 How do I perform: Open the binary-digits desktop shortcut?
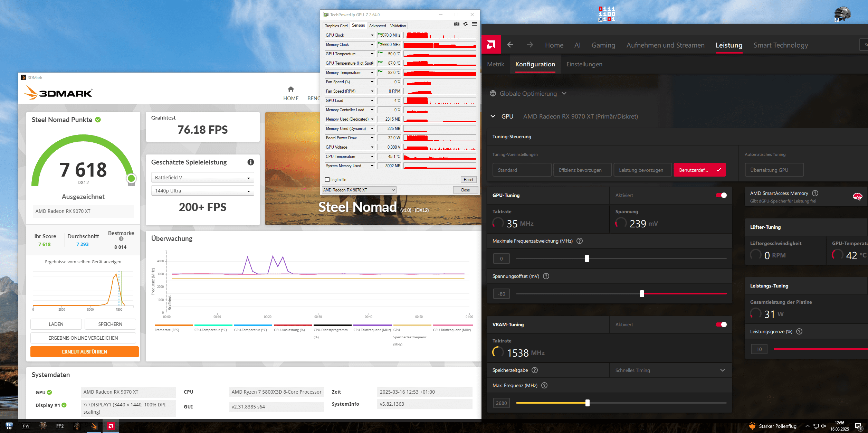(607, 14)
